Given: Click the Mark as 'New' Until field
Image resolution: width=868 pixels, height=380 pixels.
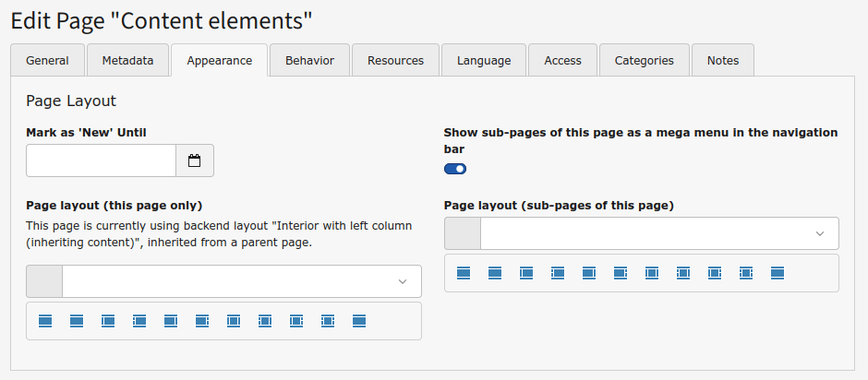Looking at the screenshot, I should (x=101, y=160).
